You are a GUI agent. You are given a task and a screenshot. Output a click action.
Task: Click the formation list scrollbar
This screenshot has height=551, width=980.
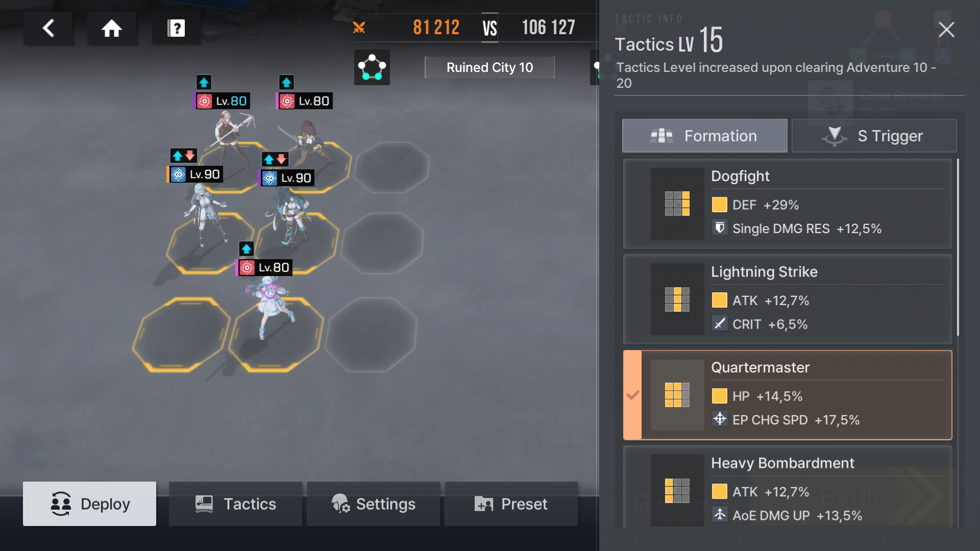(958, 247)
